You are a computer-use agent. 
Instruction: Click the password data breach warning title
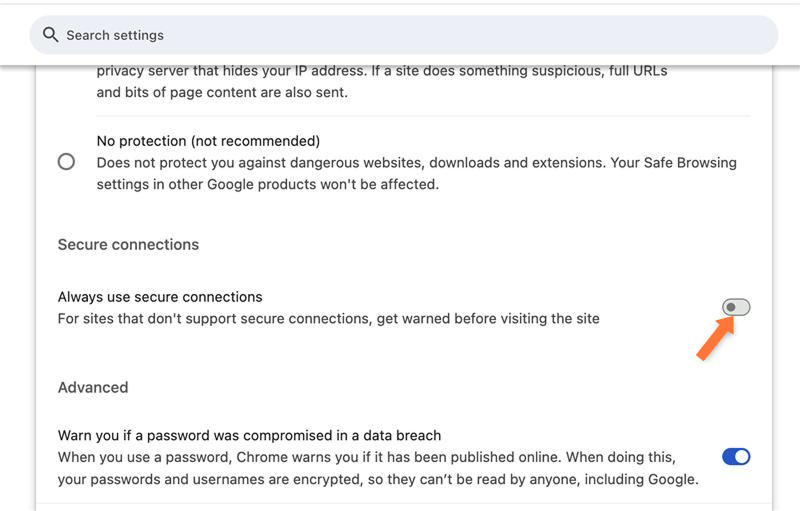point(249,436)
